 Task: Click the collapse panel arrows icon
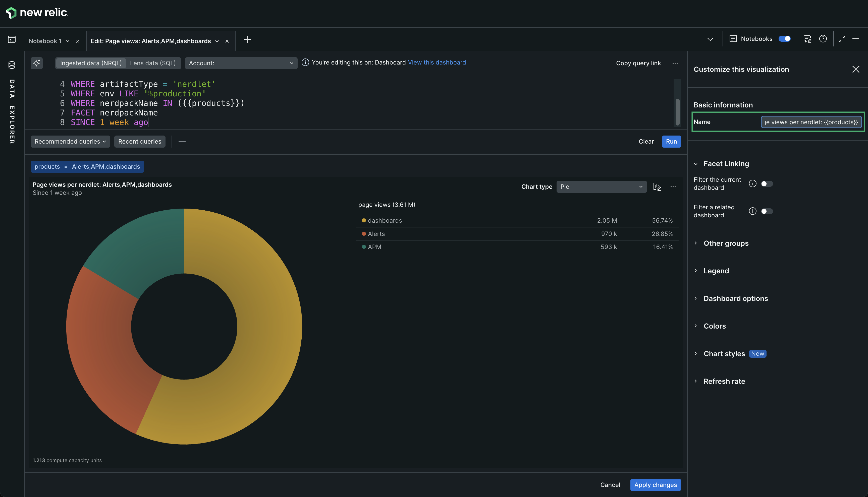click(x=842, y=39)
